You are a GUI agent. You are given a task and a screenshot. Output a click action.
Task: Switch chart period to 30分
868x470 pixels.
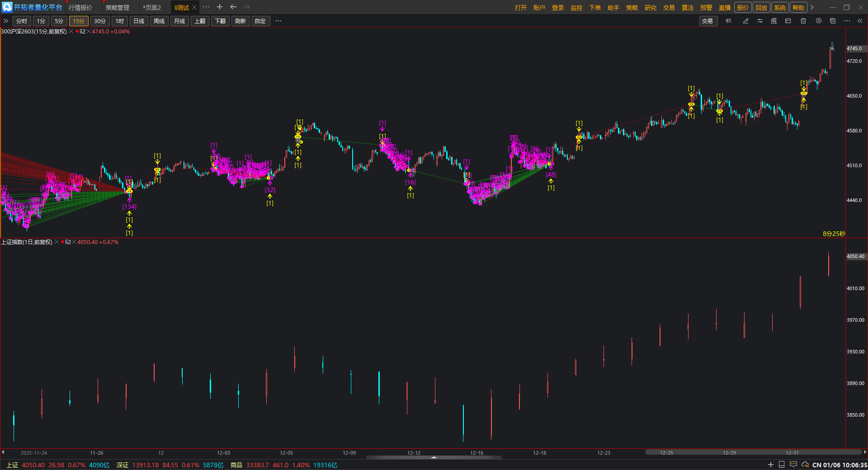tap(100, 21)
